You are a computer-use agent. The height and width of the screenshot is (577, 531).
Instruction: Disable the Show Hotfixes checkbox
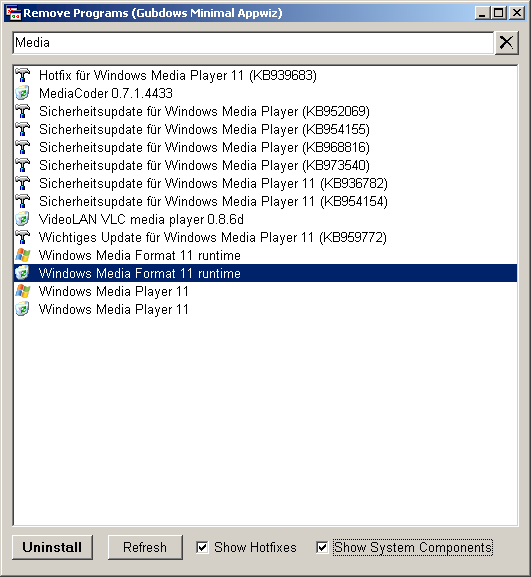point(202,548)
